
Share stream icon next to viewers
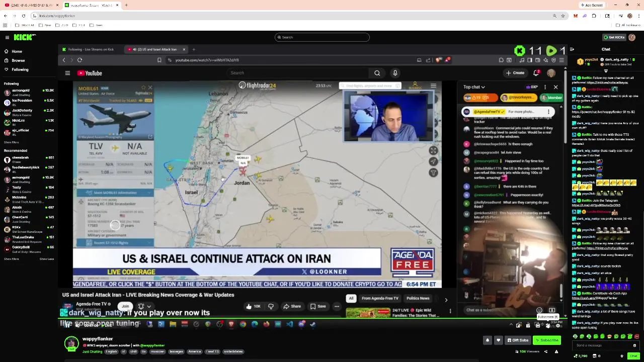(x=547, y=351)
